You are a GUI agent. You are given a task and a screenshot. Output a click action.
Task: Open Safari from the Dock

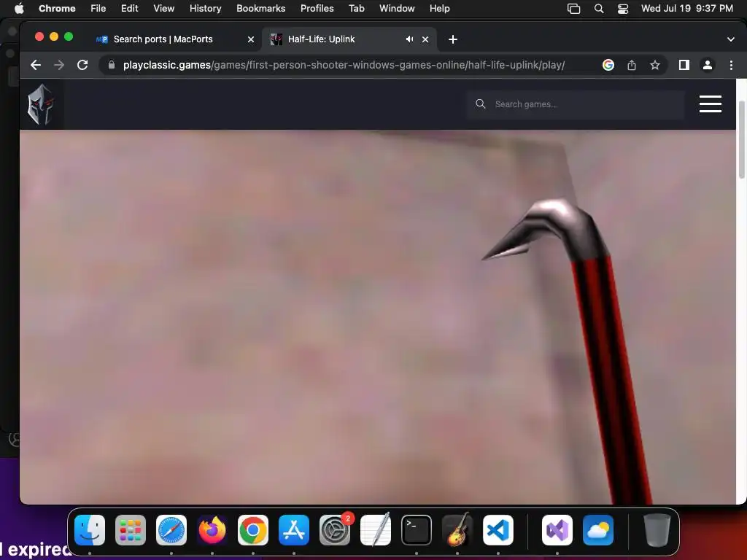point(171,530)
